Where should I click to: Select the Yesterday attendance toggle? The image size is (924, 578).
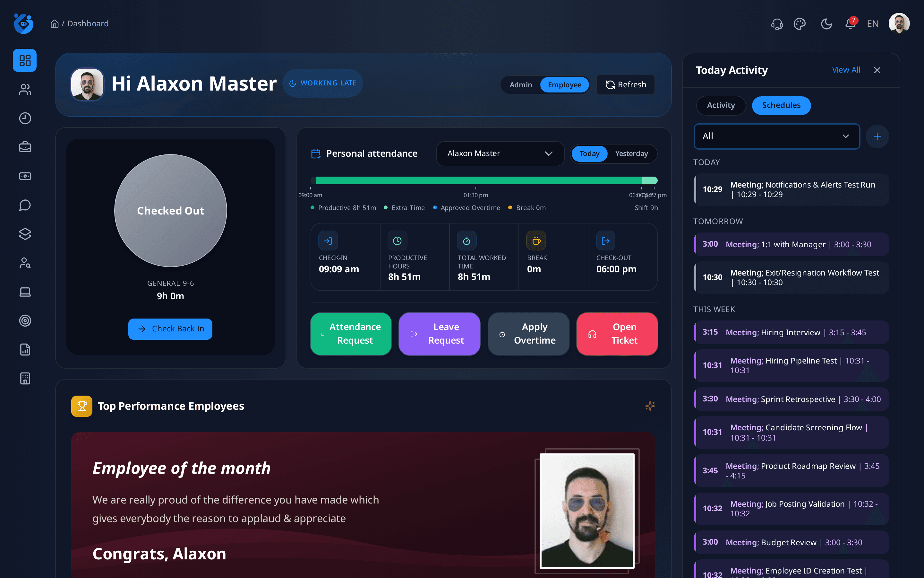tap(631, 154)
